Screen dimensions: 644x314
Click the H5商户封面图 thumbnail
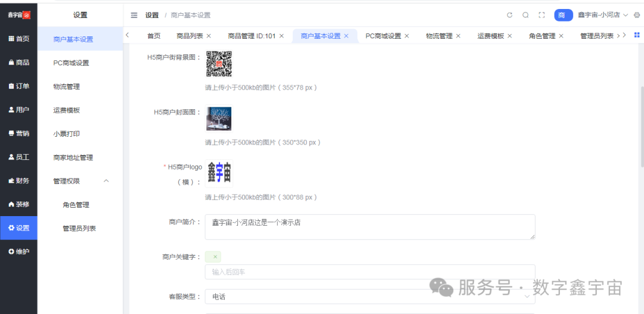(219, 119)
